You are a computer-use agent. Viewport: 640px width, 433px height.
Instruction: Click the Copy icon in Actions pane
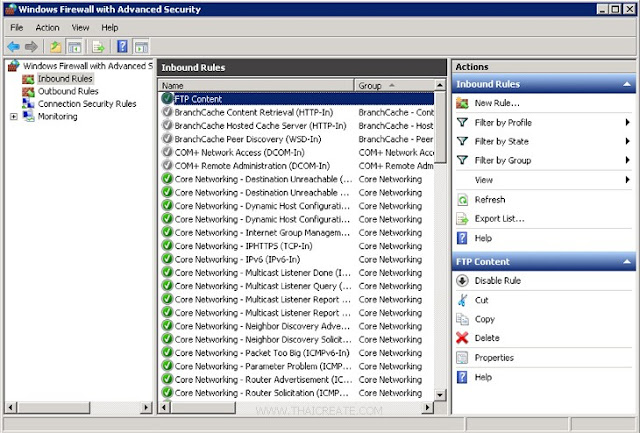(462, 319)
